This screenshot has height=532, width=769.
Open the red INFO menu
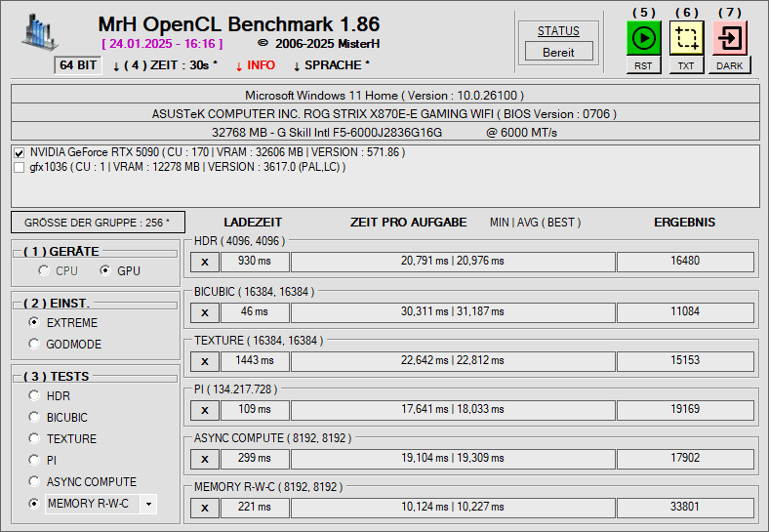tap(256, 65)
